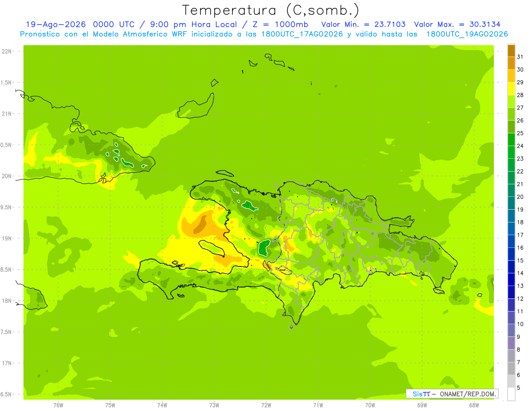Viewport: 532px width, 411px height.
Task: Select the 'Valor Min. = 23.7103' text
Action: click(x=363, y=24)
